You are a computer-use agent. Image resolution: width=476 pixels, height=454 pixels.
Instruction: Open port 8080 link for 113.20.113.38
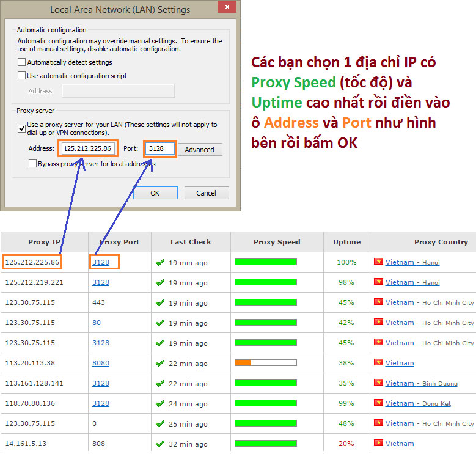pos(101,363)
